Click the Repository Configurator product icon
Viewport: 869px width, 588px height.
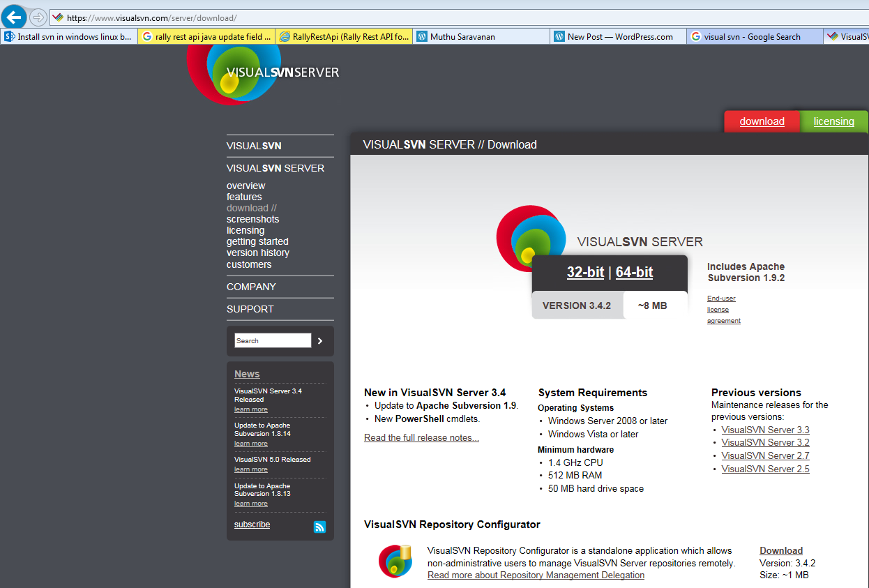tap(395, 561)
